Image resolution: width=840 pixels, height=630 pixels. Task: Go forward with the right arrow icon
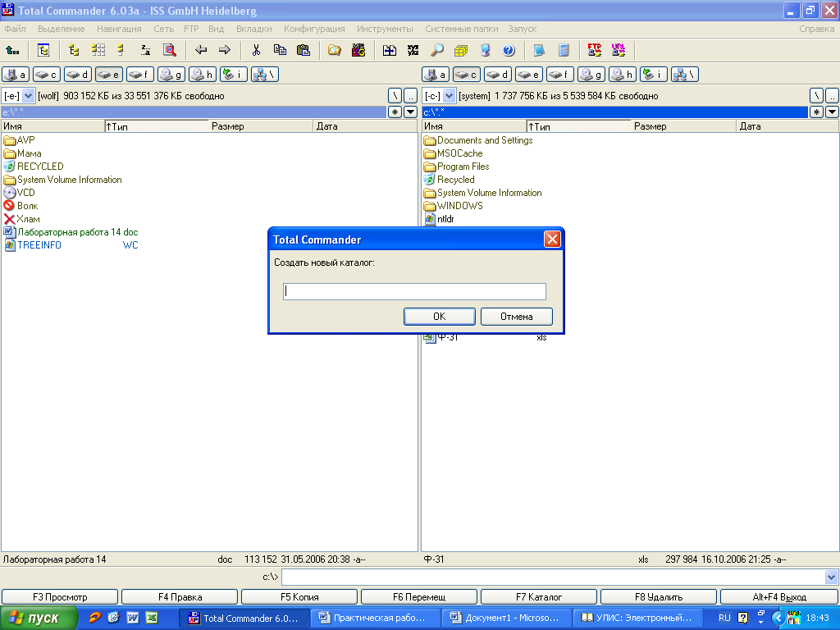225,50
